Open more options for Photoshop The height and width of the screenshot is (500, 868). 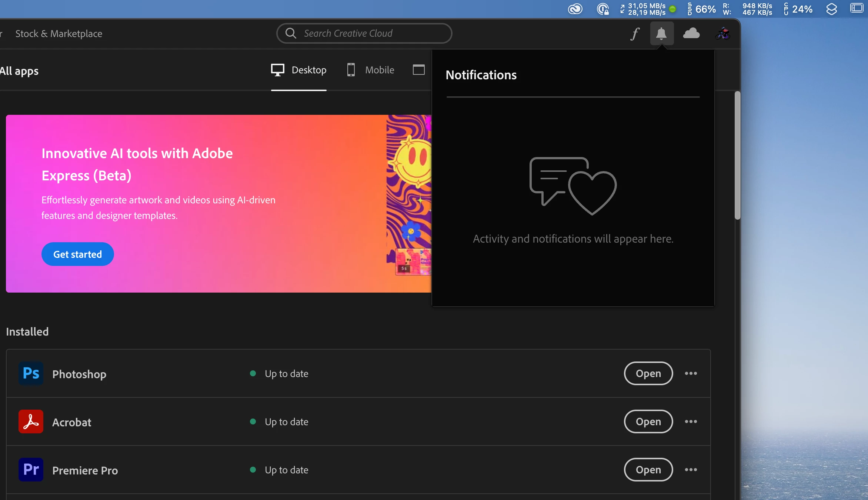click(x=691, y=373)
